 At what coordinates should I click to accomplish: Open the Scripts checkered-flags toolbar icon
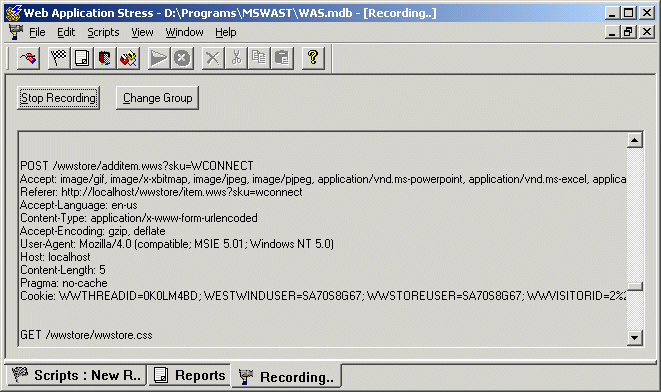pos(59,58)
